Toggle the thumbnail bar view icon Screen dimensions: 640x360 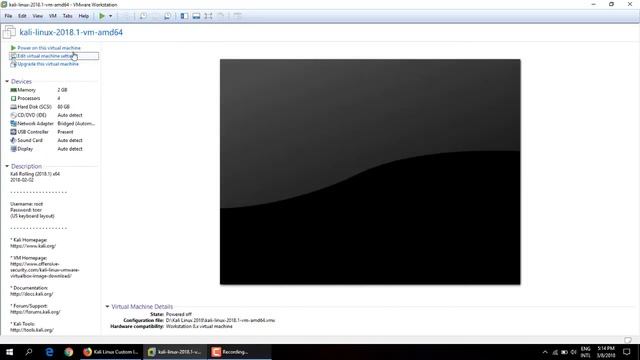tap(196, 16)
